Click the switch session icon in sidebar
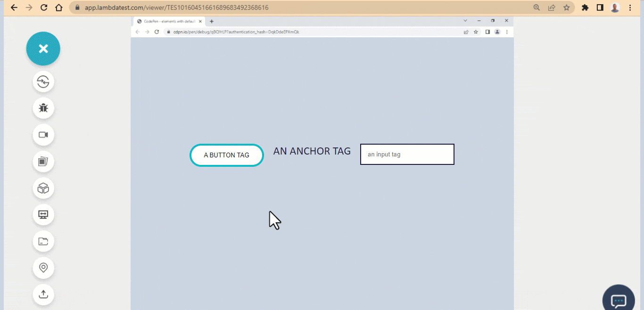The height and width of the screenshot is (310, 644). click(43, 82)
